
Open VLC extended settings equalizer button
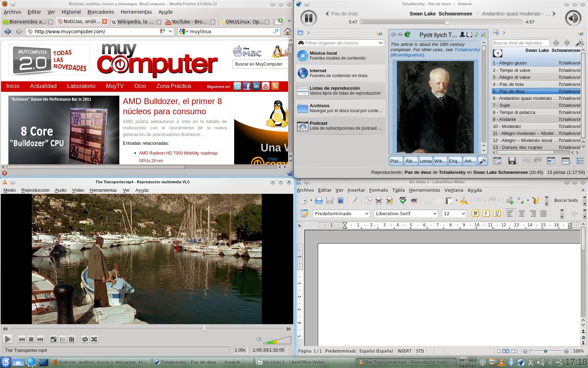click(x=72, y=339)
